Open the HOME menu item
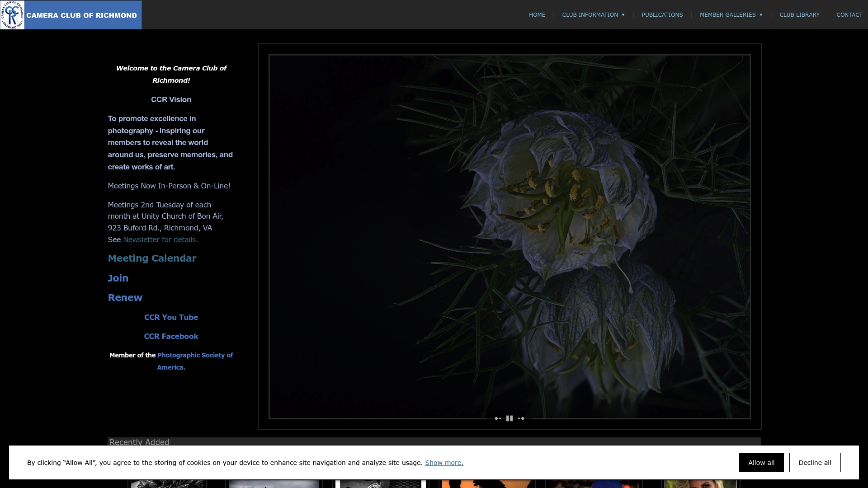Screen dimensions: 868x488 pos(537,15)
